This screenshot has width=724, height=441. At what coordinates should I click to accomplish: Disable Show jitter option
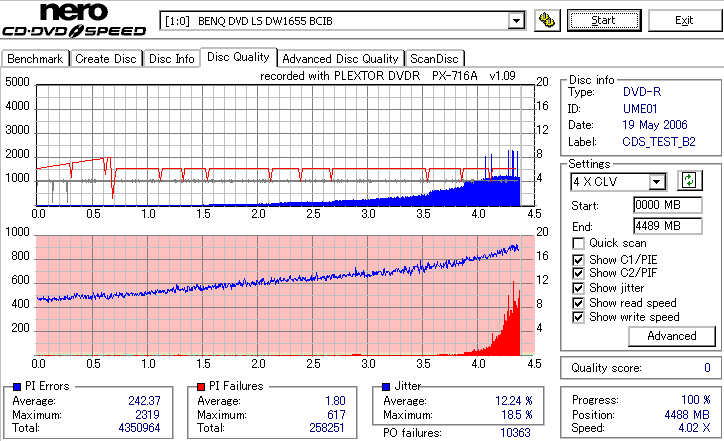coord(578,289)
